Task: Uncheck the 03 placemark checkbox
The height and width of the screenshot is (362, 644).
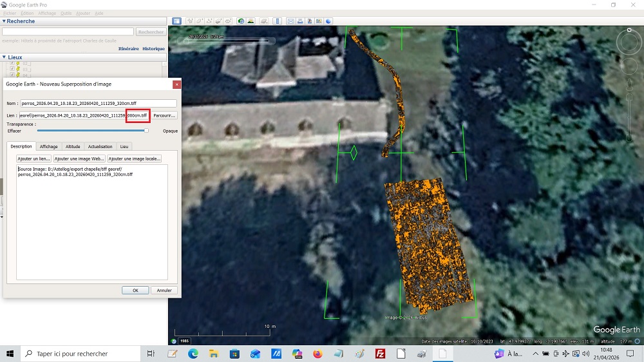Action: pyautogui.click(x=12, y=69)
